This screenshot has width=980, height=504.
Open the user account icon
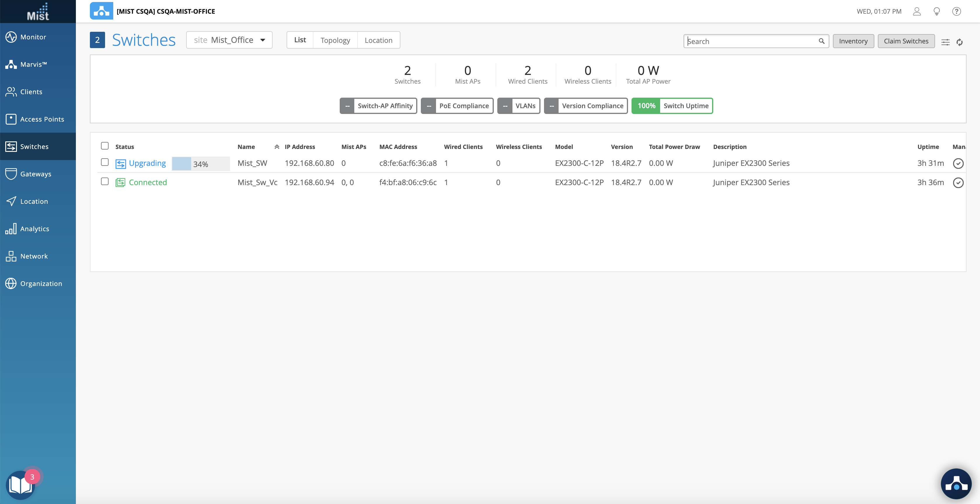pyautogui.click(x=916, y=11)
